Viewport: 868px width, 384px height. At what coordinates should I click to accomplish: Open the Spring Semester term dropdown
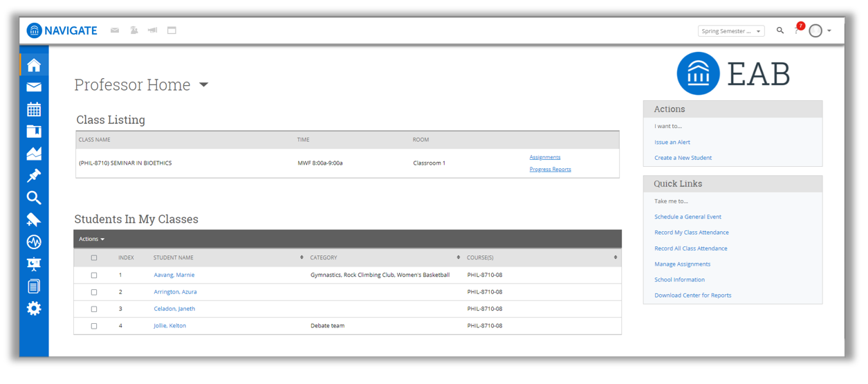[x=730, y=31]
